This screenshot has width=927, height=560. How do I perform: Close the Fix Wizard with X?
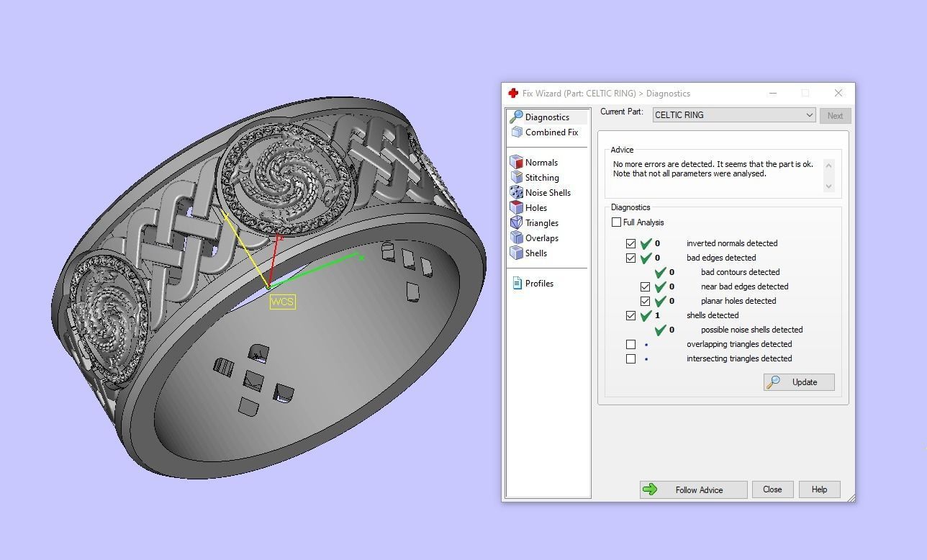pos(838,93)
